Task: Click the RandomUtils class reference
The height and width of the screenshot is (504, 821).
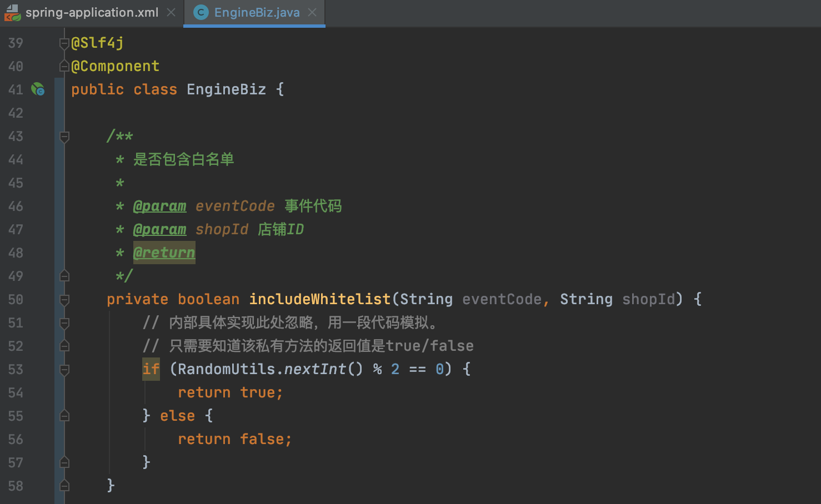Action: (226, 369)
